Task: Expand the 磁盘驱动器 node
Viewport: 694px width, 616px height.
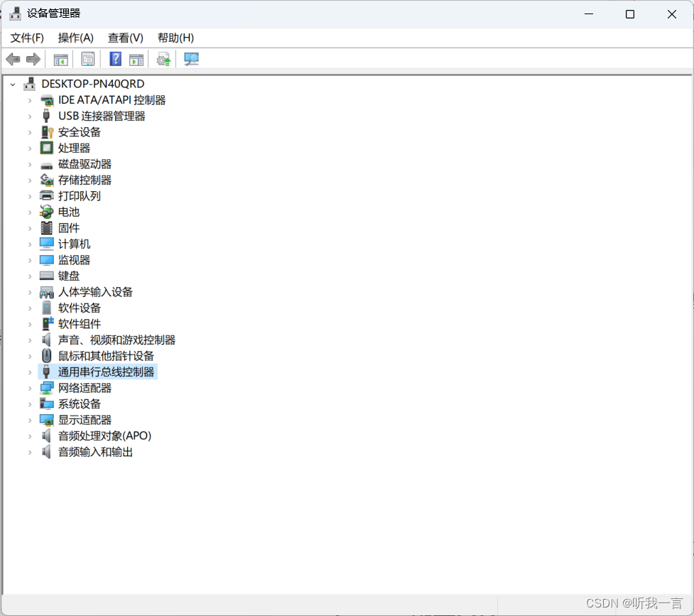Action: [x=30, y=164]
